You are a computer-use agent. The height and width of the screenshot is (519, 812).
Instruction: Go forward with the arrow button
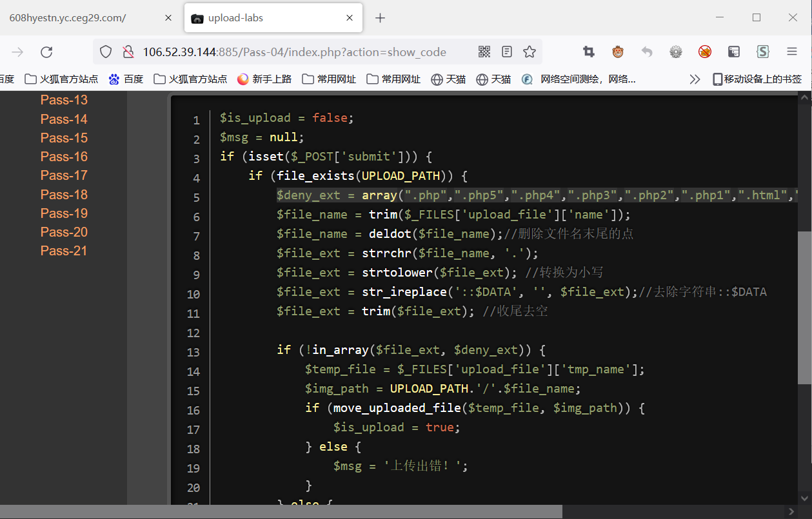click(x=18, y=52)
